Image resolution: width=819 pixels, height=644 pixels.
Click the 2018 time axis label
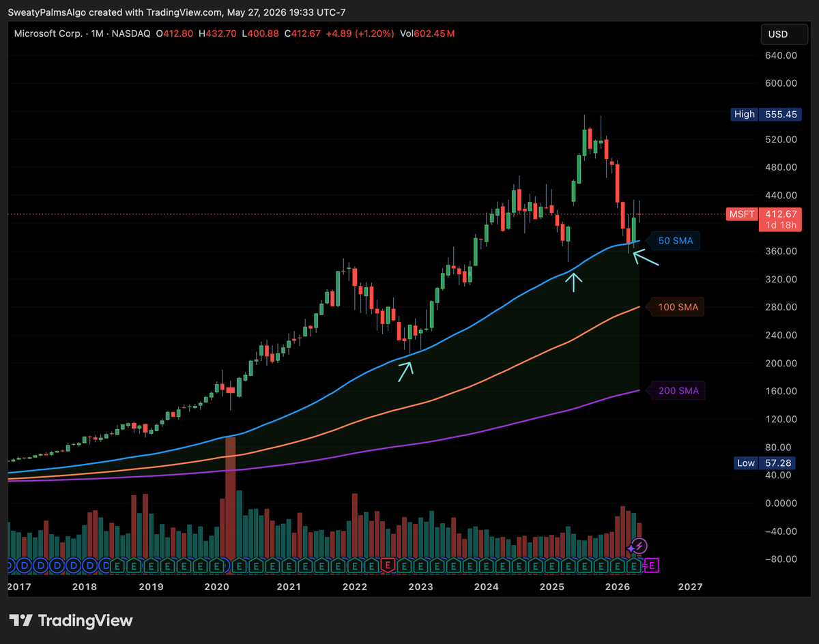tap(84, 587)
